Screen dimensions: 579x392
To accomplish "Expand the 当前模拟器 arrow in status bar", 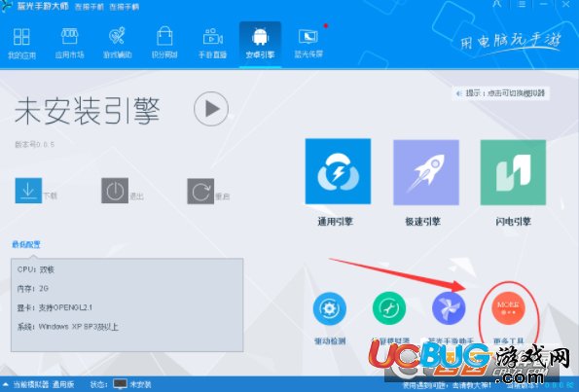I will [x=6, y=384].
